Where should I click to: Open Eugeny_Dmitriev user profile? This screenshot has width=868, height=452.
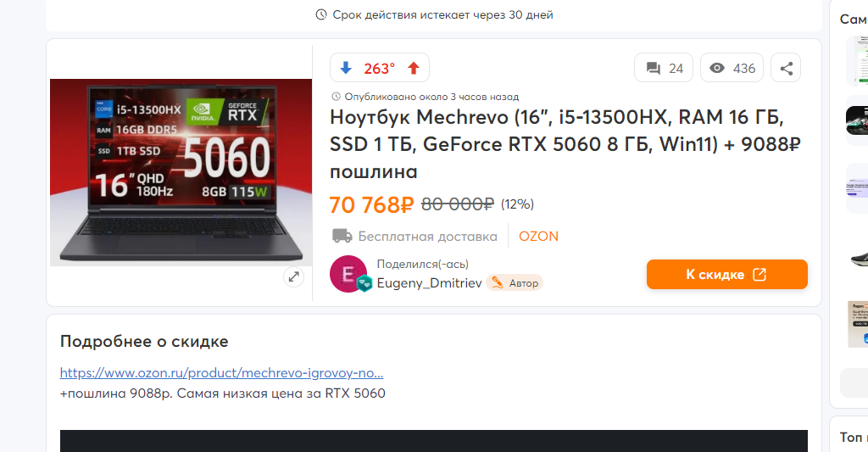coord(429,283)
